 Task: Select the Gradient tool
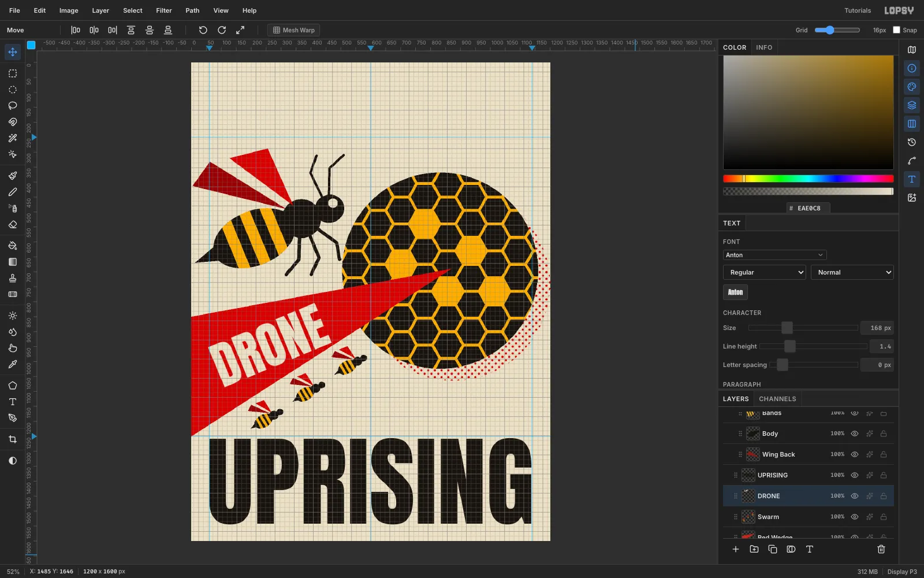tap(13, 262)
